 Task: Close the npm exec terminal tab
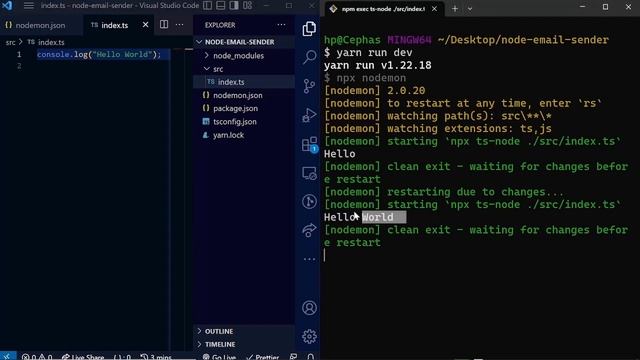434,9
